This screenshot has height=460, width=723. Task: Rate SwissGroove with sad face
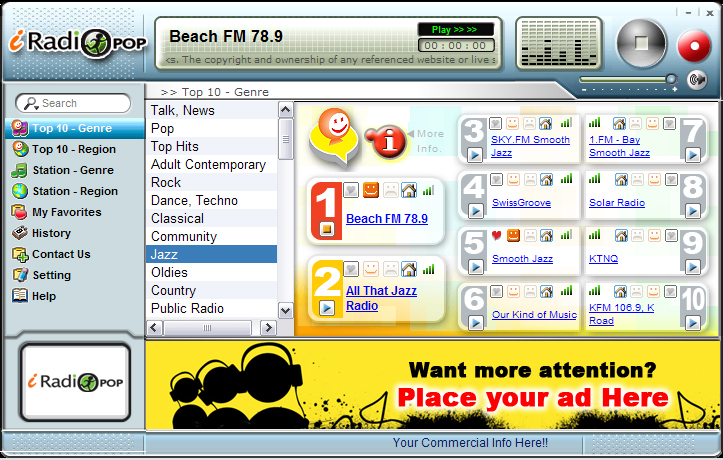tap(530, 179)
